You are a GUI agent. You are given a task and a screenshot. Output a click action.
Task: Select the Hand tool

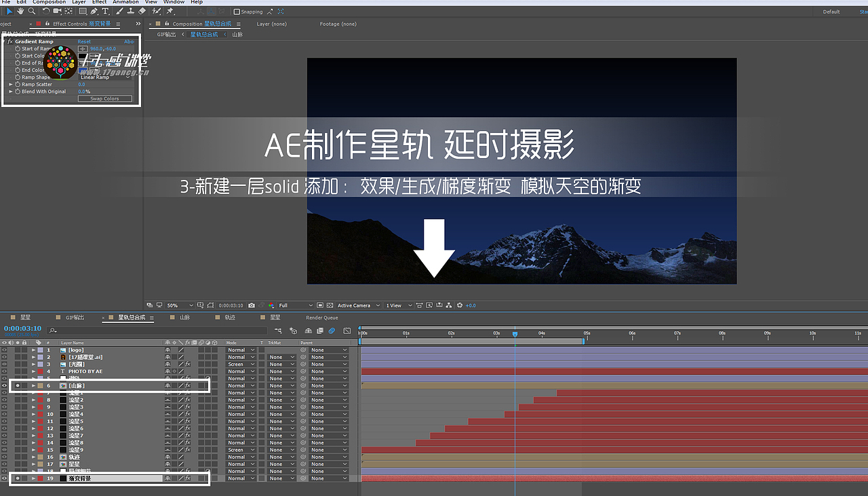click(x=20, y=11)
